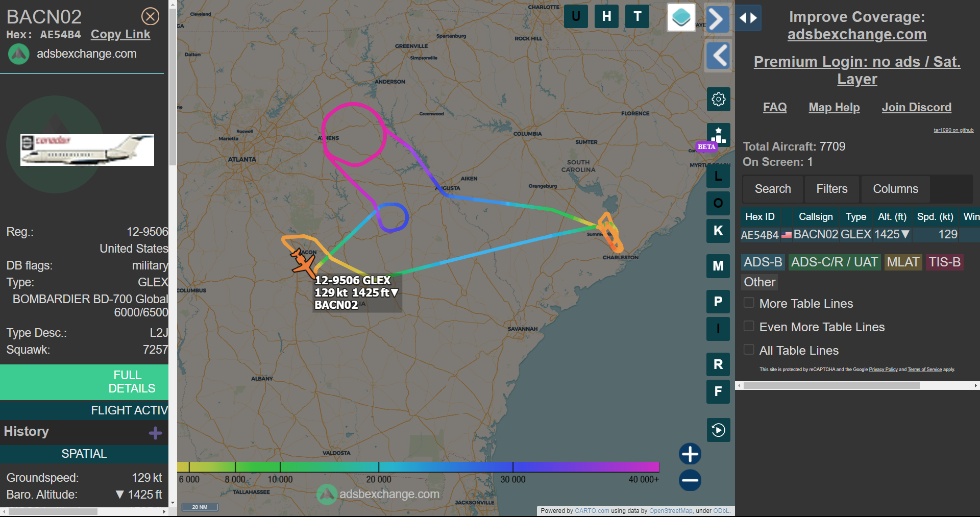Click the I map button

[x=718, y=329]
